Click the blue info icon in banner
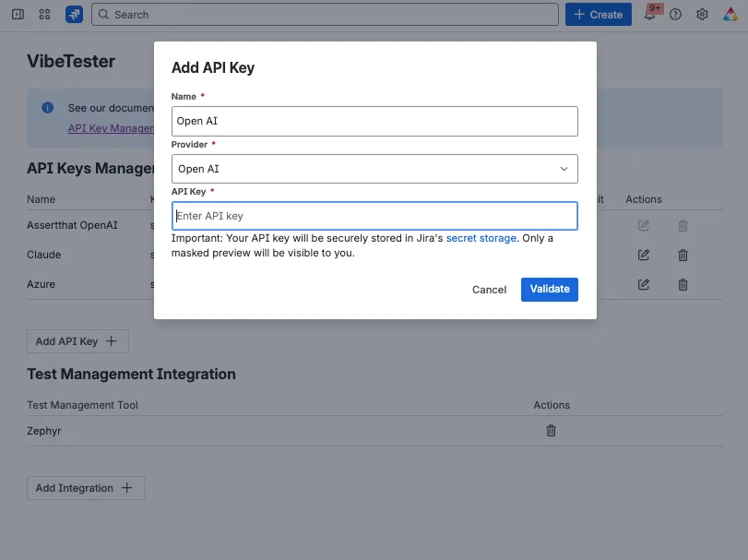 click(48, 108)
